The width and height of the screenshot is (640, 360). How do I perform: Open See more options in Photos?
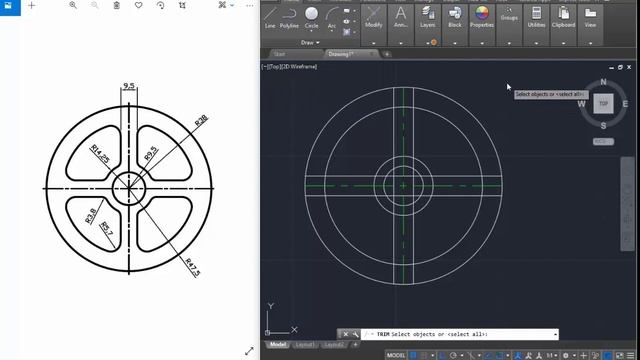(249, 5)
